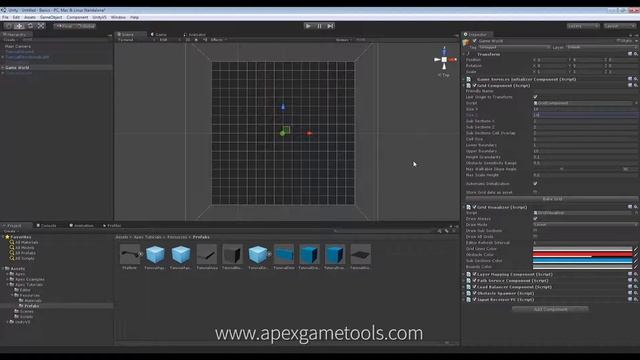The height and width of the screenshot is (360, 640).
Task: Expand the Layer Mapping Component section
Action: click(x=464, y=274)
